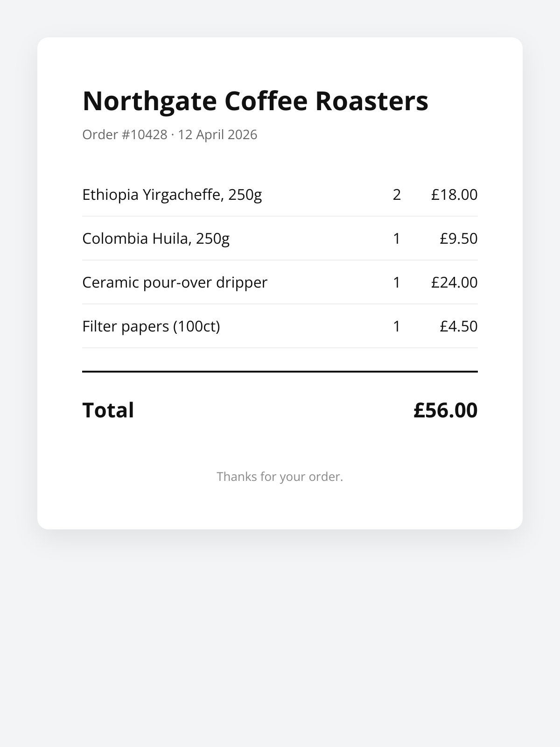Select the Ceramic pour-over dripper item name
Screen dimensions: 560x747
coord(175,282)
